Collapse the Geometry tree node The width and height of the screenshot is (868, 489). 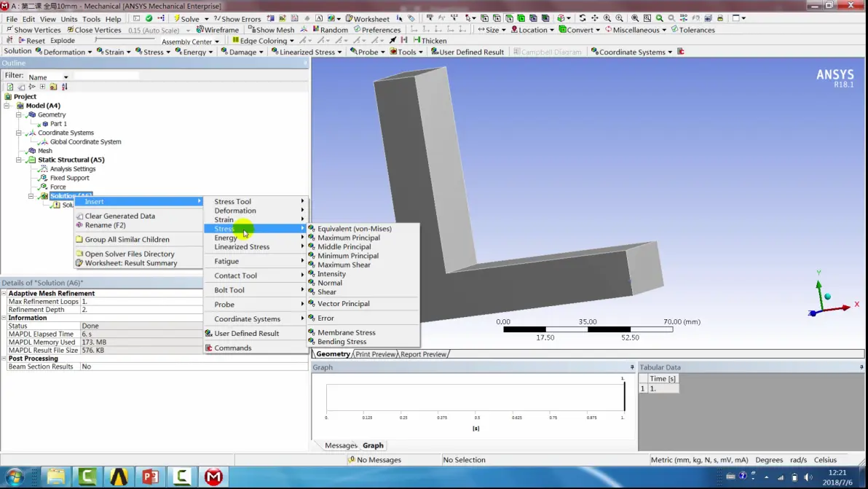click(x=19, y=114)
